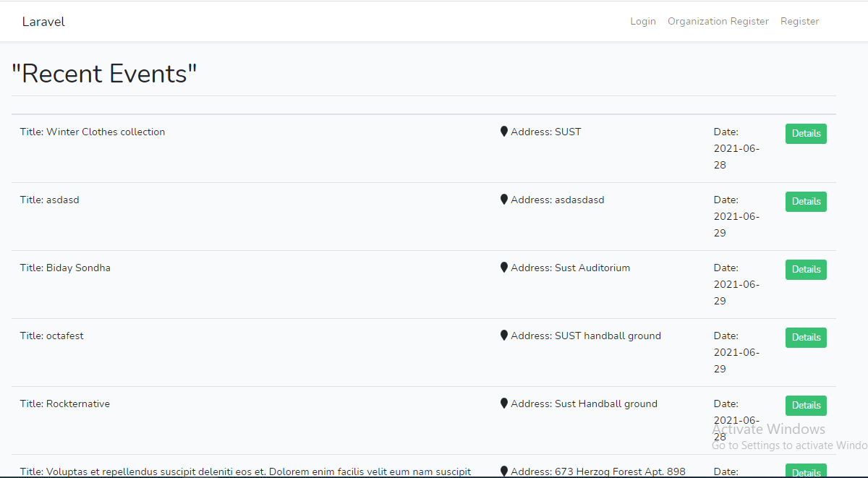Click location pin beside Address: asdasdasd

coord(504,200)
